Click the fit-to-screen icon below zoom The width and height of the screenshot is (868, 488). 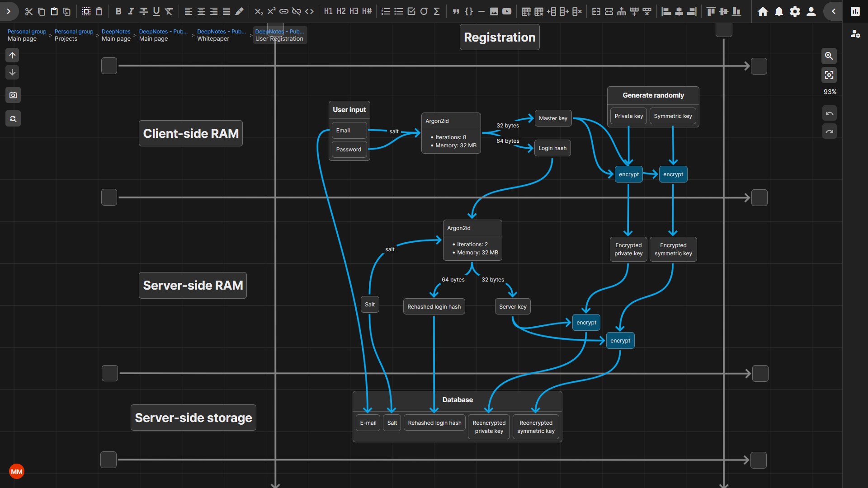coord(829,75)
